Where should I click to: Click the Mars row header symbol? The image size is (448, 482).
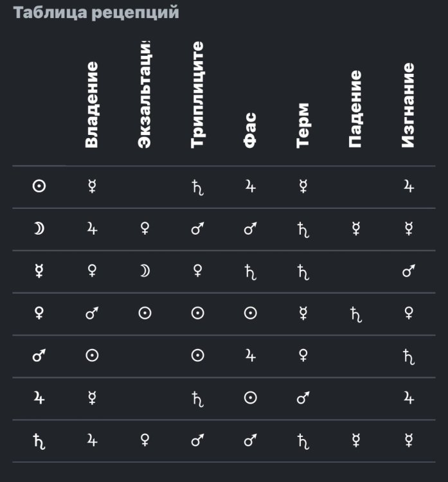click(x=39, y=355)
